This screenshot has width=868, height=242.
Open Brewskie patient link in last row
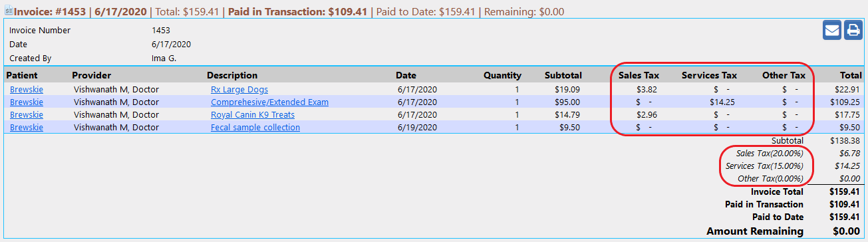tap(27, 127)
